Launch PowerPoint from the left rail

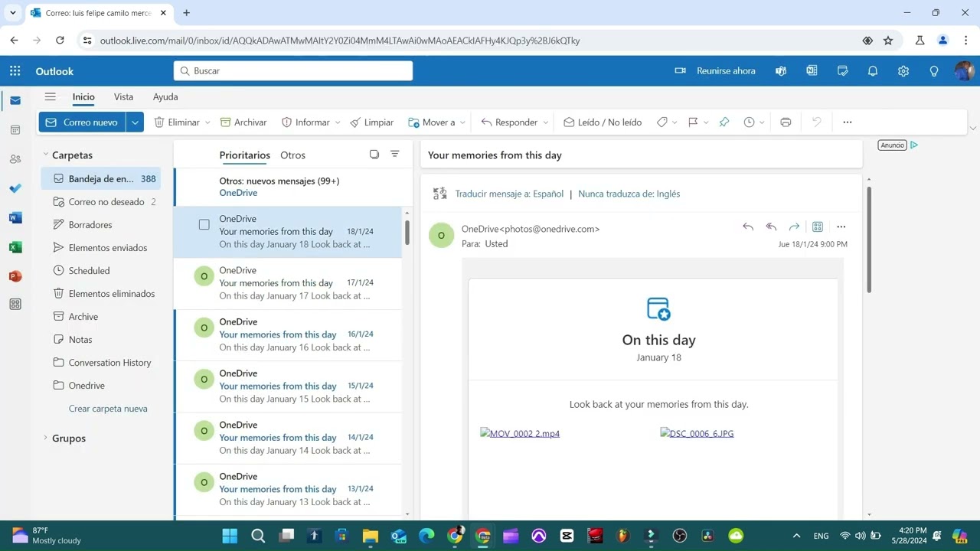coord(15,276)
